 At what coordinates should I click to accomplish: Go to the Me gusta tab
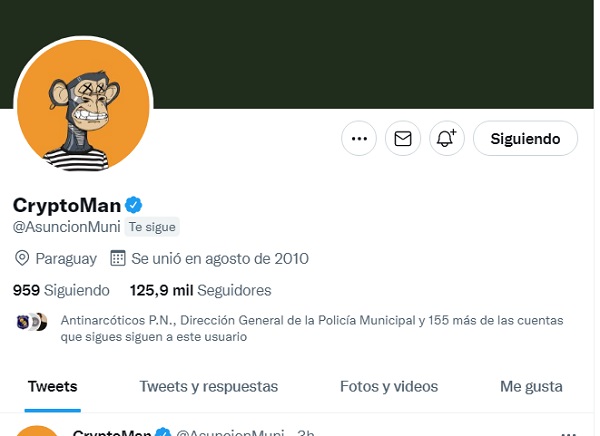click(531, 386)
